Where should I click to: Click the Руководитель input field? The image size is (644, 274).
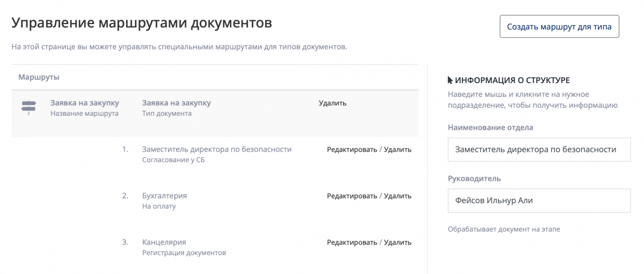539,201
